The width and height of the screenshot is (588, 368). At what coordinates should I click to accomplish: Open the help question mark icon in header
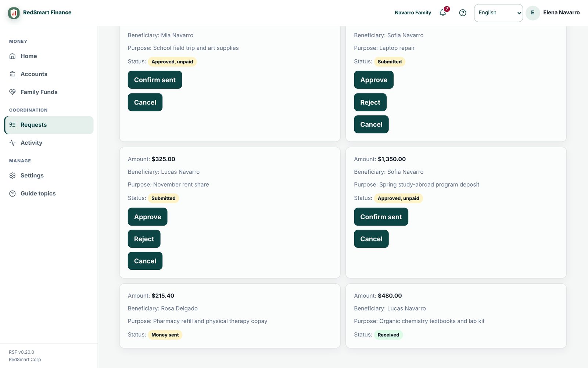(x=463, y=13)
